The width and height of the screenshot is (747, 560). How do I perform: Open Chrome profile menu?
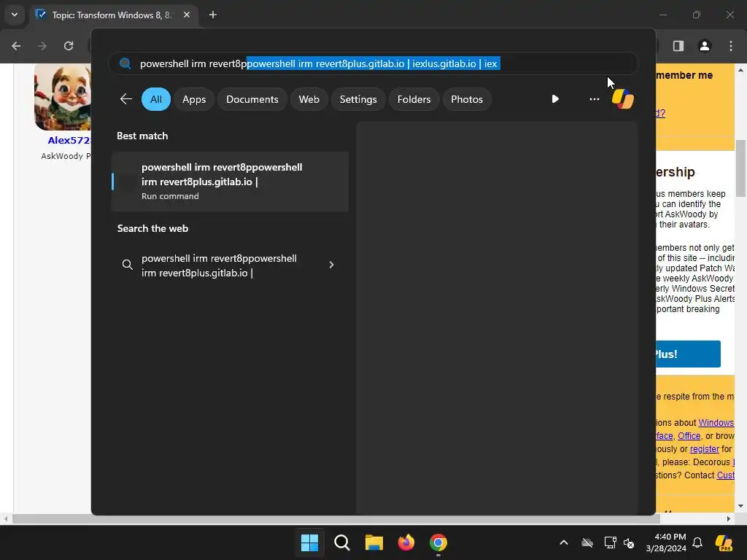coord(705,46)
